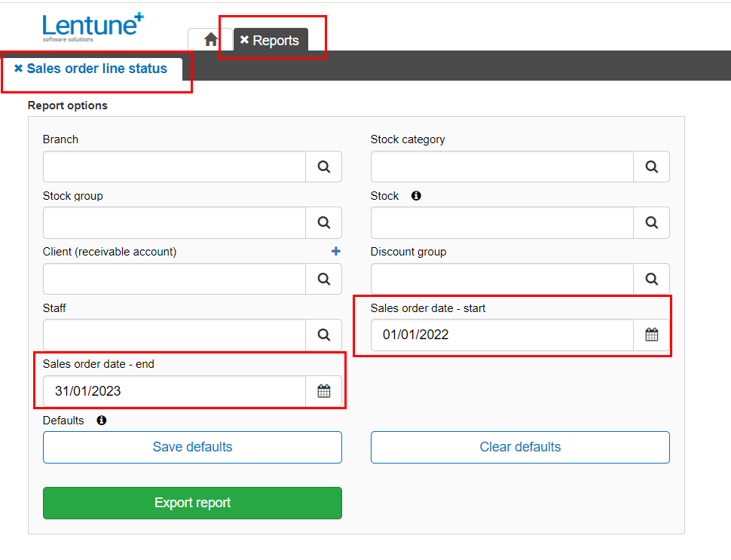Search Stock using magnifier icon
This screenshot has width=731, height=560.
pos(651,222)
